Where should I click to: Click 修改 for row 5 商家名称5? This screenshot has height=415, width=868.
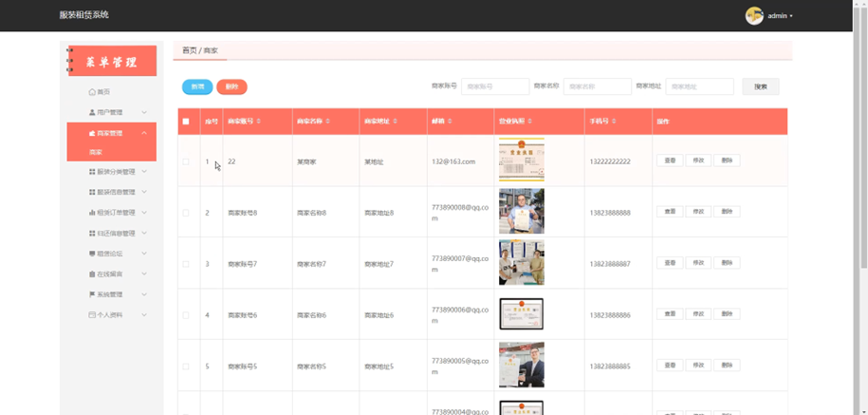(x=698, y=365)
